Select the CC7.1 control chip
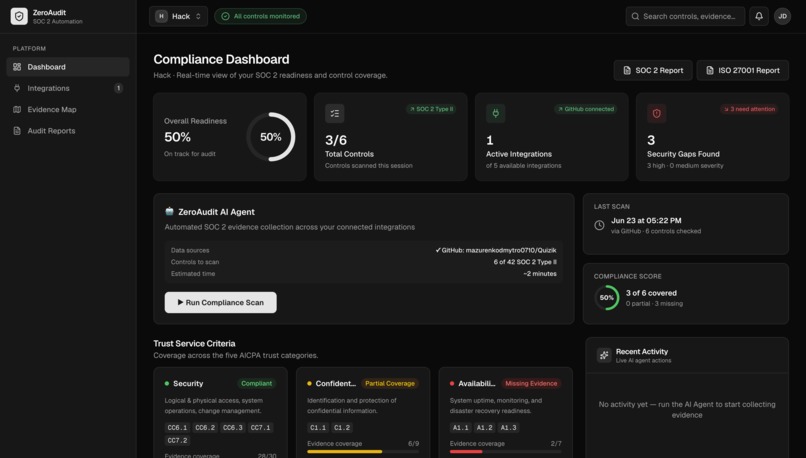806x458 pixels. (260, 428)
